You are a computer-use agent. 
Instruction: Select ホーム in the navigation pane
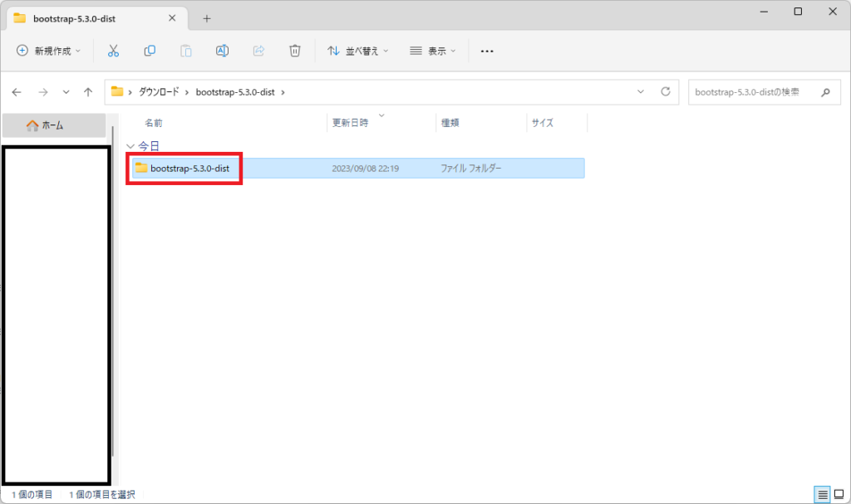pyautogui.click(x=54, y=125)
